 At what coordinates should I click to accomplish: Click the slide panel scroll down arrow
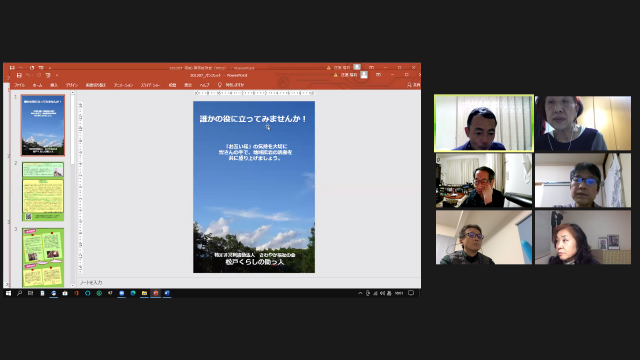[x=73, y=285]
